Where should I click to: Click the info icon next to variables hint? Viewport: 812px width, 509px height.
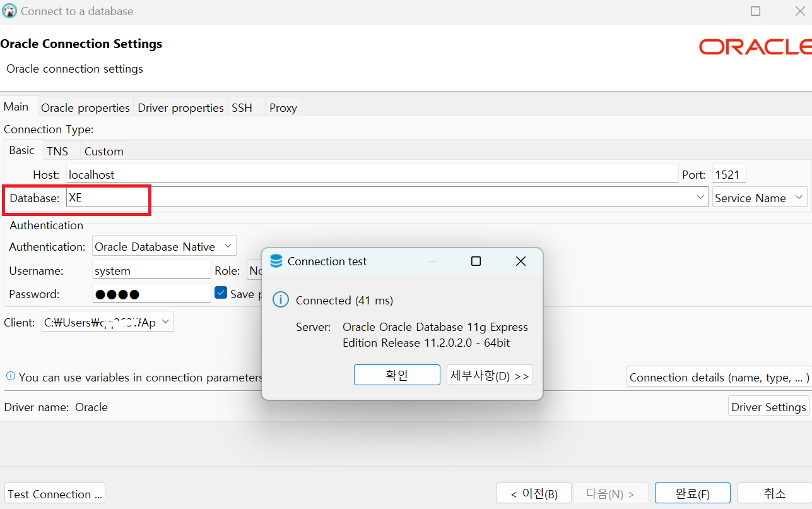(x=10, y=376)
